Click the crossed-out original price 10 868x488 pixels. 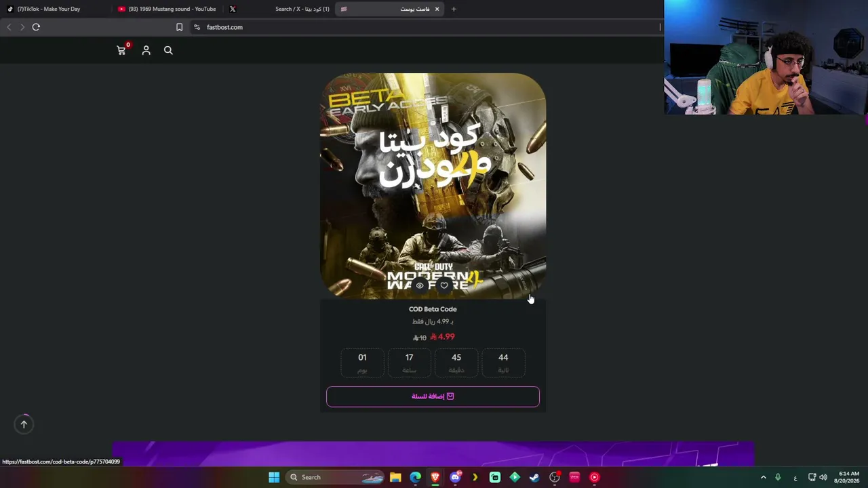tap(420, 338)
